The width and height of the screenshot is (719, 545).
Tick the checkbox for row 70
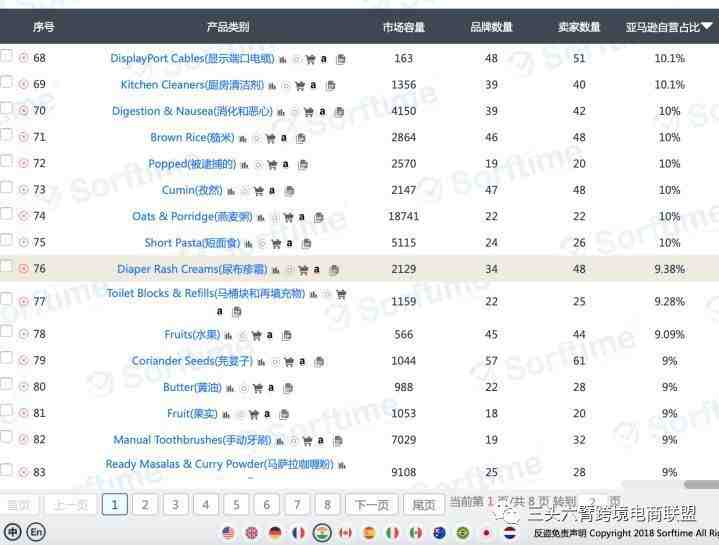[6, 108]
